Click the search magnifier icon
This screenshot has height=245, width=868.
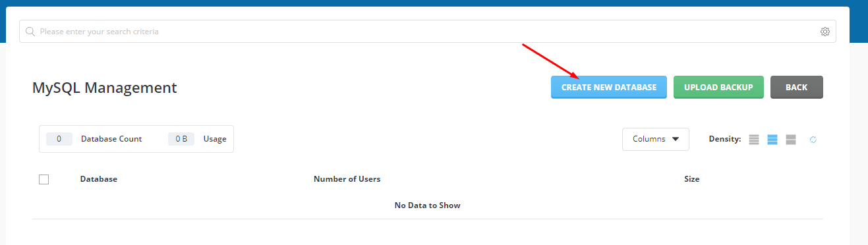(30, 32)
